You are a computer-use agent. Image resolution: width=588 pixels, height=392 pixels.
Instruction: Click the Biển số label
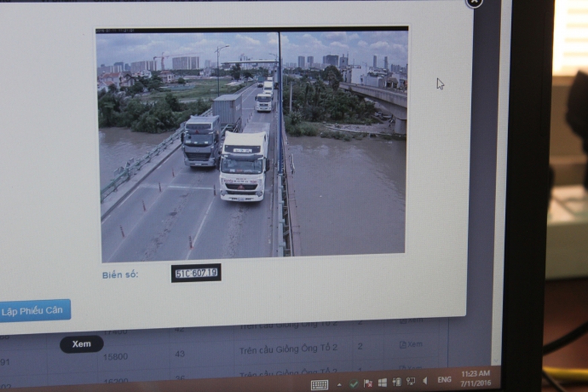click(x=121, y=275)
